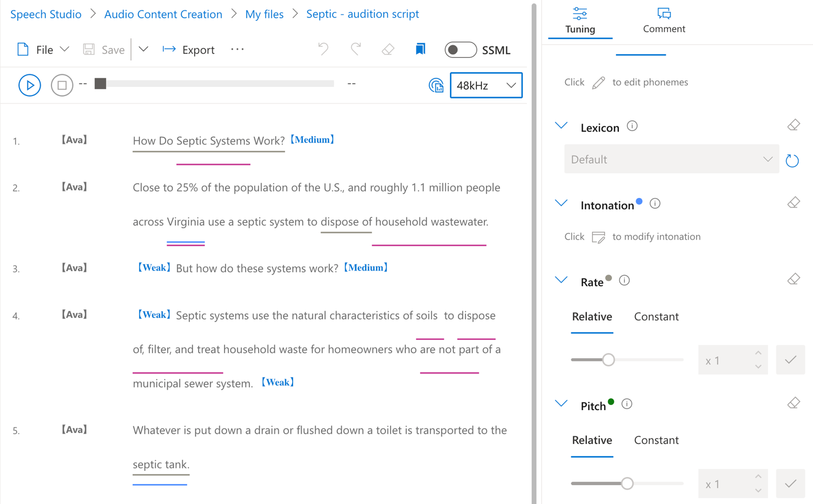Collapse the Rate section
Viewport: 813px width, 504px height.
click(x=561, y=280)
